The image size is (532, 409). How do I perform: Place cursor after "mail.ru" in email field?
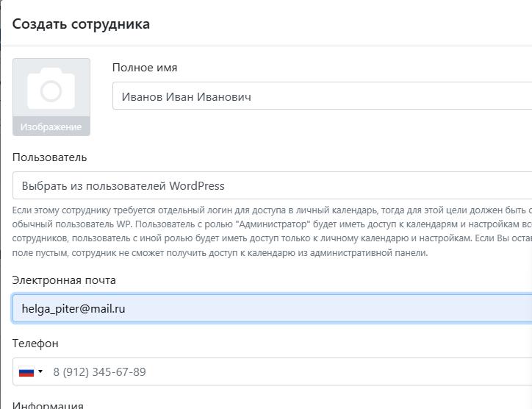127,309
